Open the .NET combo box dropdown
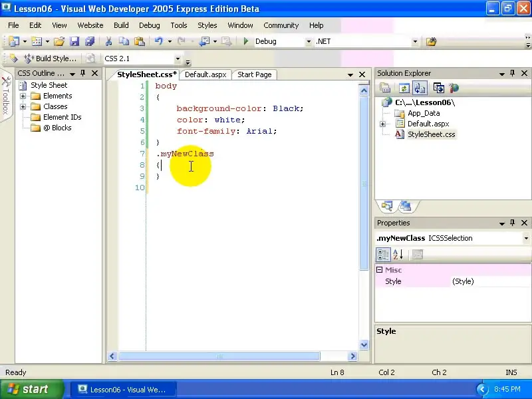The width and height of the screenshot is (532, 399). tap(415, 41)
